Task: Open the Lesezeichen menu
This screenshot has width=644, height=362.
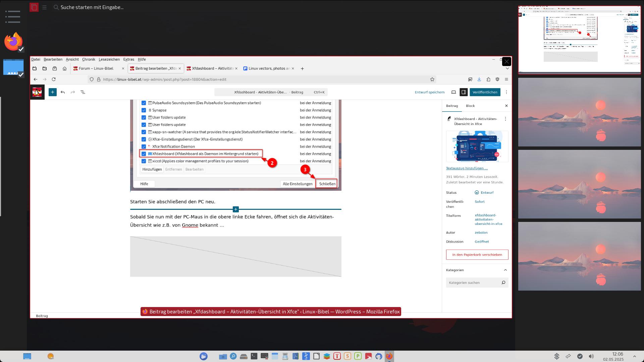Action: tap(109, 59)
